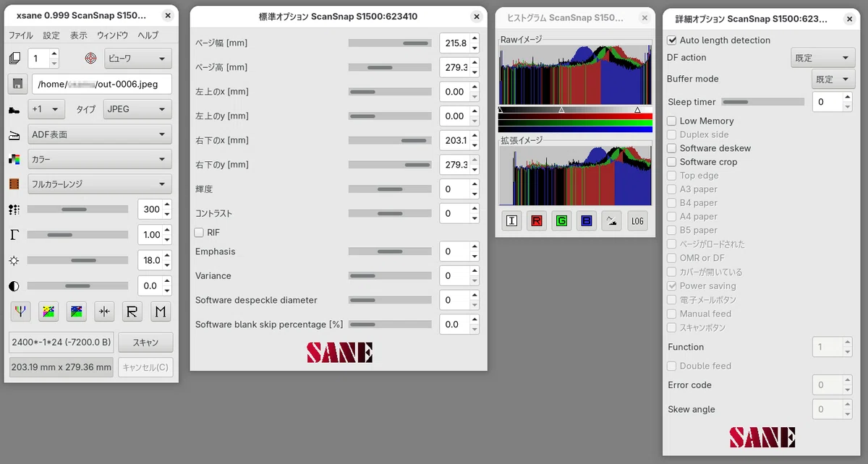Toggle the blue B channel histogram button
Screen dimensions: 868x464
(587, 221)
